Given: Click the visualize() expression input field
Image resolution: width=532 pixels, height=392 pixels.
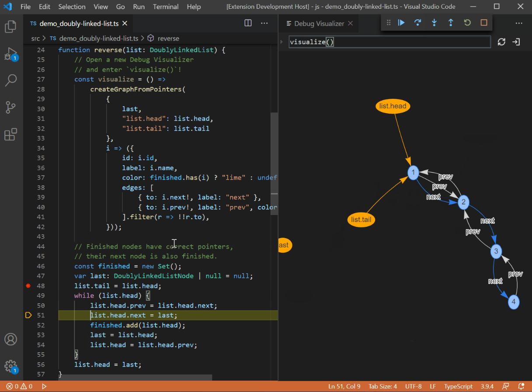Looking at the screenshot, I should 389,42.
